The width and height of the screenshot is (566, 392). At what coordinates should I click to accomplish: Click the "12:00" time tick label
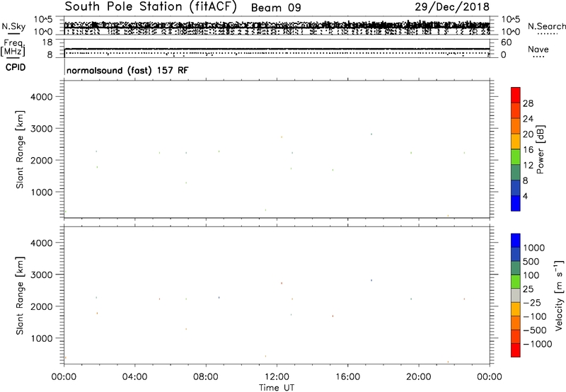tap(277, 377)
